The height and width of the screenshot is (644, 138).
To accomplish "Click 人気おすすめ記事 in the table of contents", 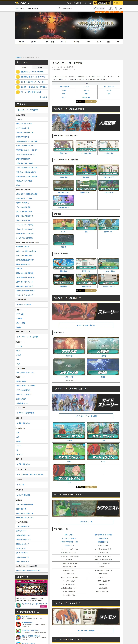I will [64, 87].
